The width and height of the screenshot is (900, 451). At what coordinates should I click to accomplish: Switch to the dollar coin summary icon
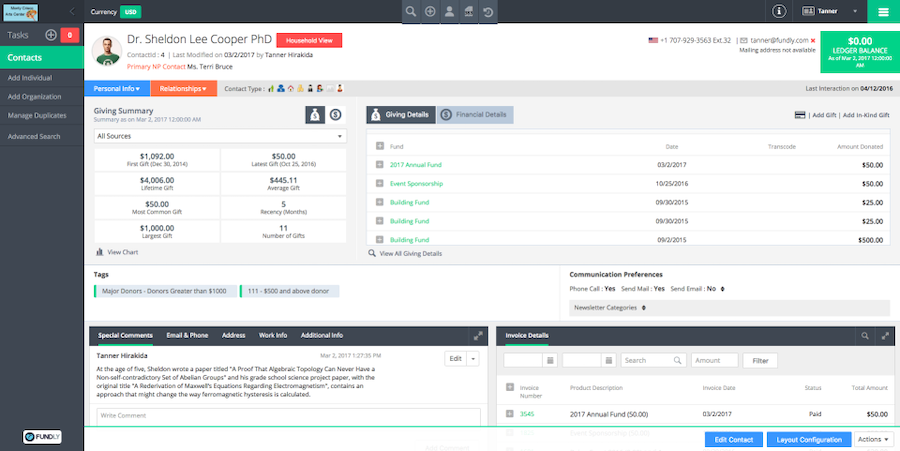336,115
